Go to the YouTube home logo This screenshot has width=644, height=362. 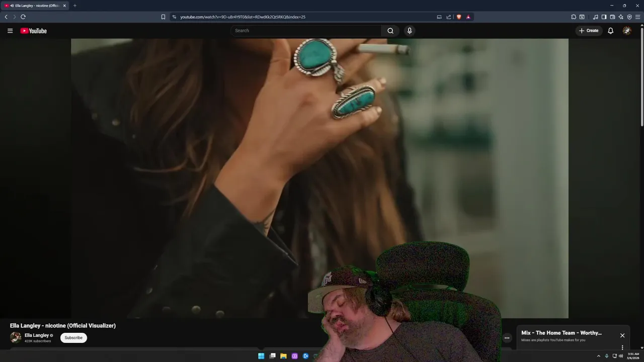[x=33, y=31]
